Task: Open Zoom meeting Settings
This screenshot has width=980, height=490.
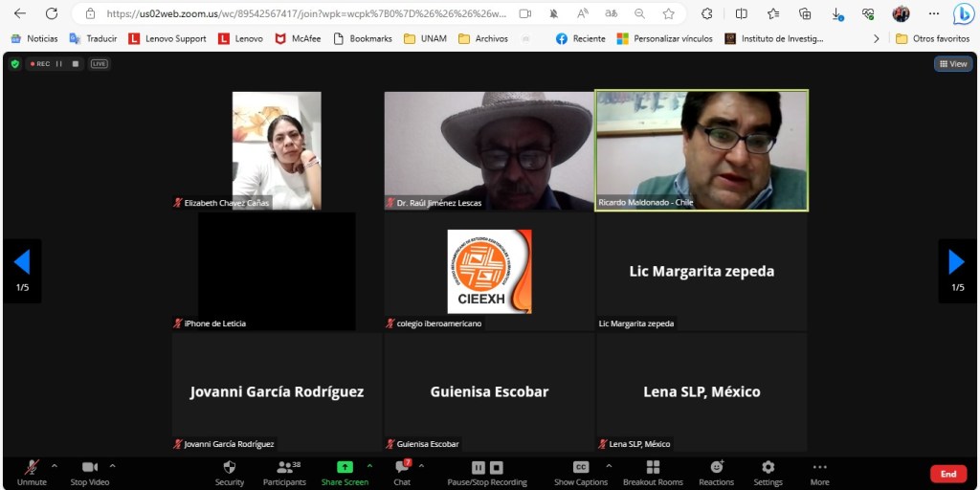Action: tap(768, 467)
